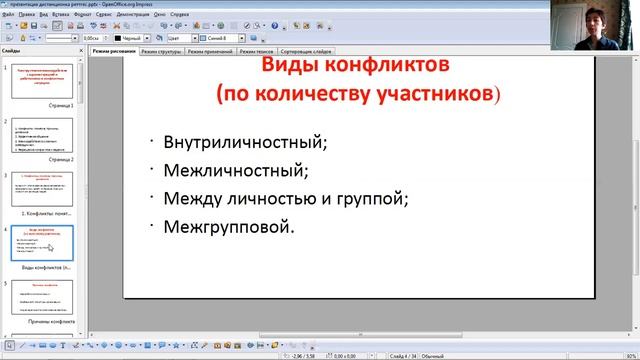The height and width of the screenshot is (360, 640).
Task: Click the Insert From File icon
Action: 227,345
